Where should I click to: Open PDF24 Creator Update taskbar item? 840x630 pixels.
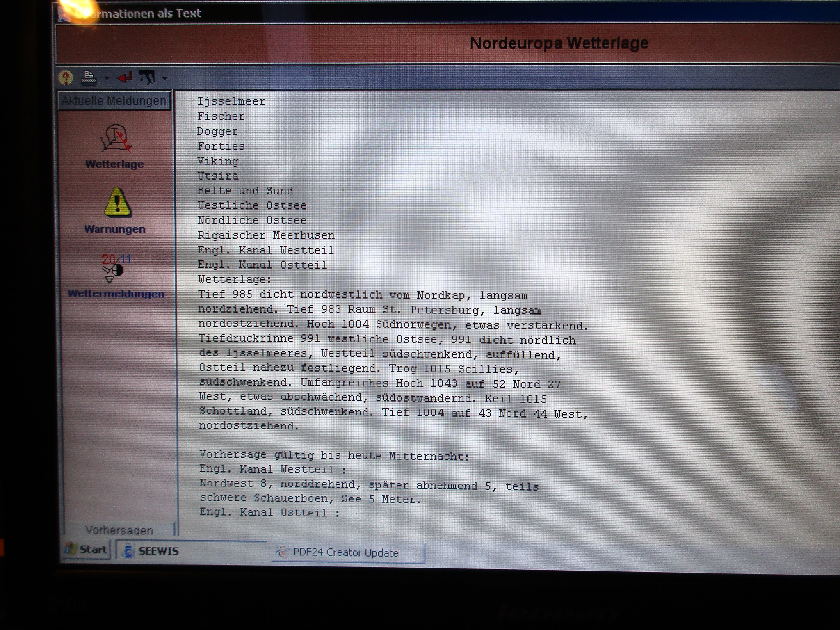coord(346,552)
